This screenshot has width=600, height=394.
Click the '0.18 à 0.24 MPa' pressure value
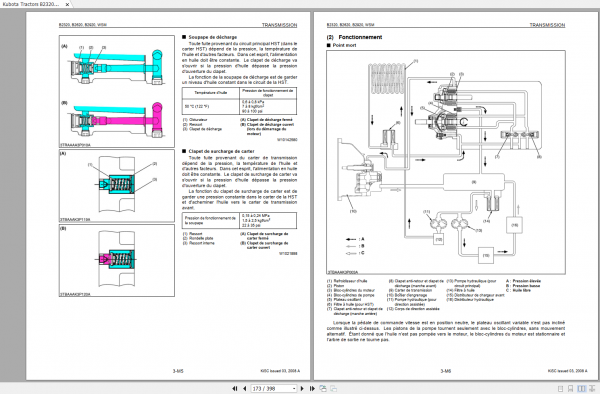point(256,216)
